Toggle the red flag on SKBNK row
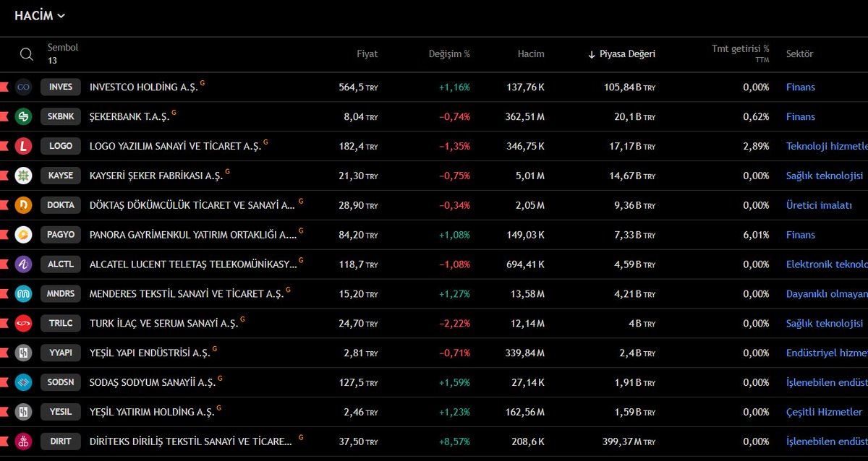This screenshot has height=461, width=868. pyautogui.click(x=4, y=117)
